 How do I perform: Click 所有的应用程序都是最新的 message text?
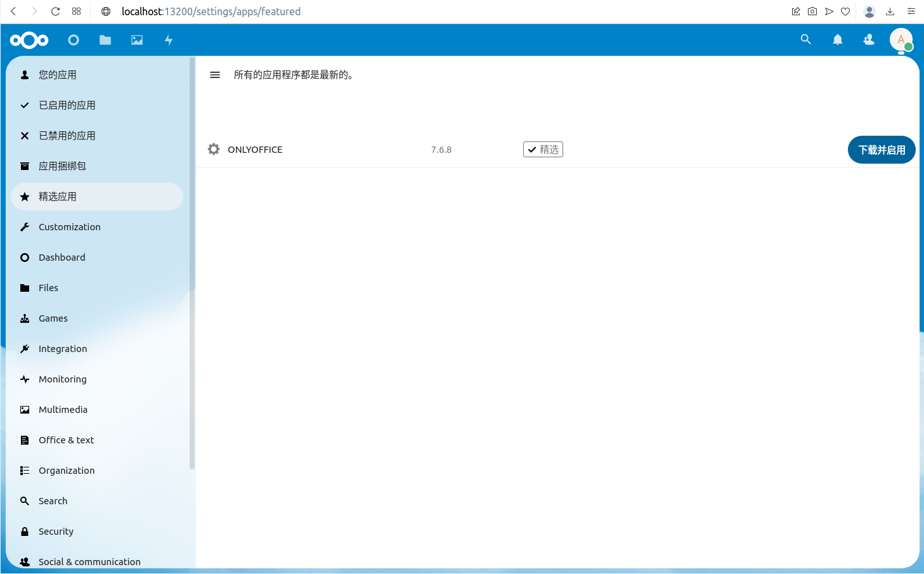point(293,75)
